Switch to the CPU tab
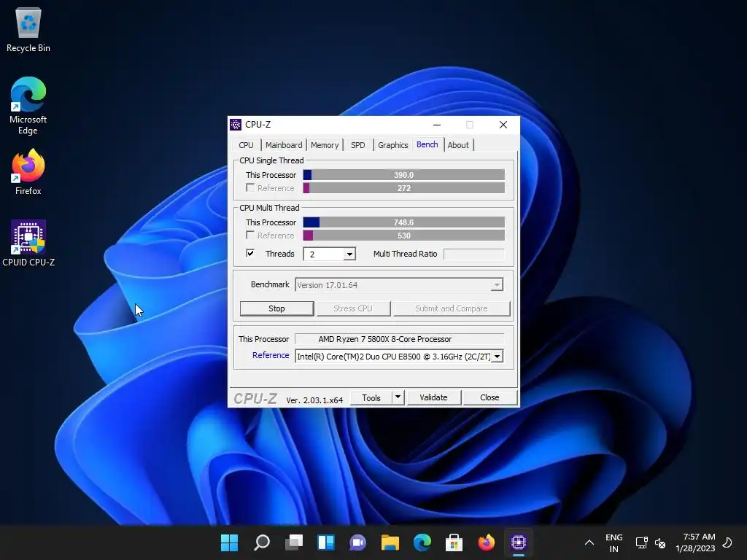Screen dimensions: 747x560 pos(246,145)
